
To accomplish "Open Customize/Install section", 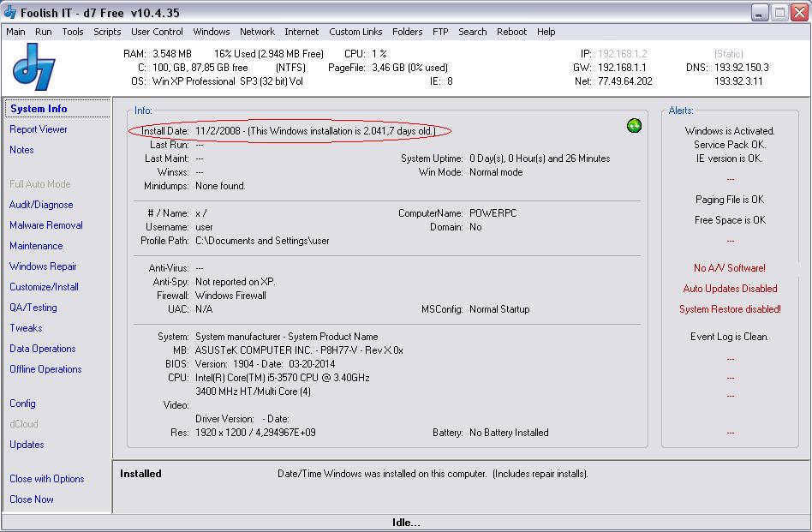I will [x=44, y=287].
